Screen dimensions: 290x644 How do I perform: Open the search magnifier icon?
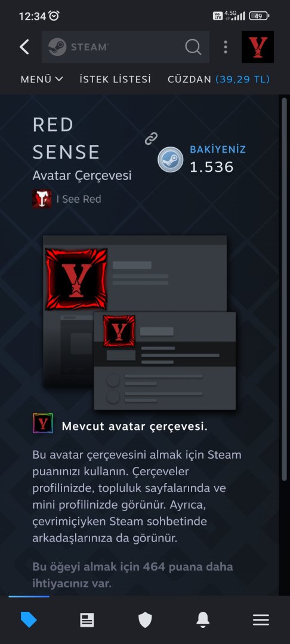pyautogui.click(x=193, y=47)
